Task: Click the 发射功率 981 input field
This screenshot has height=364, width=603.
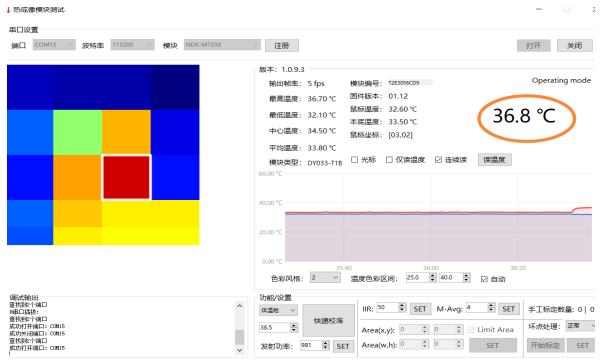Action: [x=311, y=345]
